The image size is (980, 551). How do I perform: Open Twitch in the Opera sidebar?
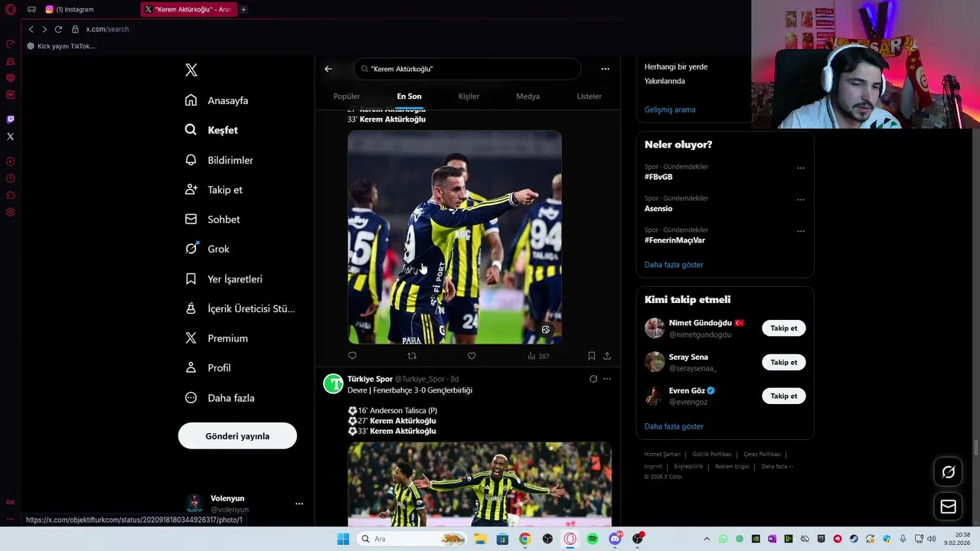11,119
